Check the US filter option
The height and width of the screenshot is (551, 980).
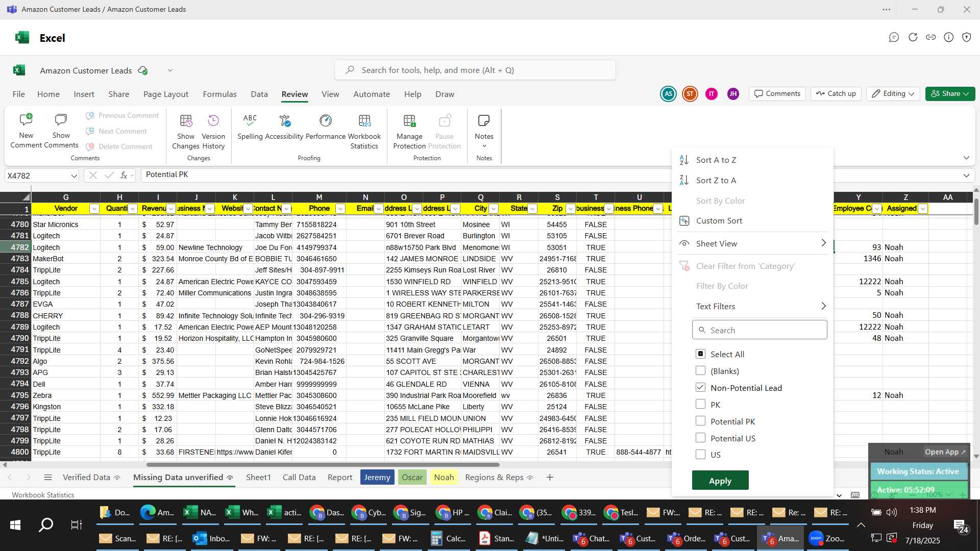coord(700,455)
